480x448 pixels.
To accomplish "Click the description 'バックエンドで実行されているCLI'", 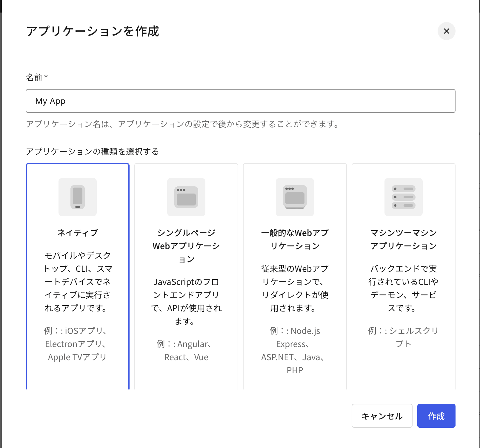I will coord(404,288).
